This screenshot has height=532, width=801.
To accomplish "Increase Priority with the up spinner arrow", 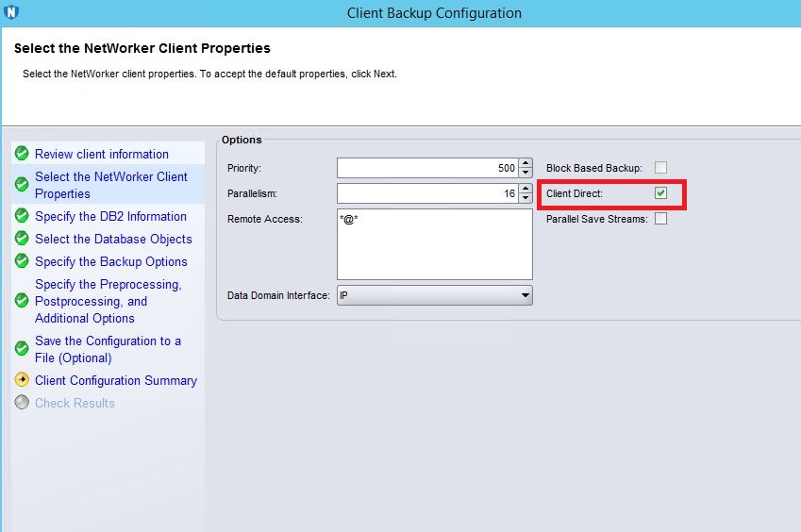I will [526, 163].
